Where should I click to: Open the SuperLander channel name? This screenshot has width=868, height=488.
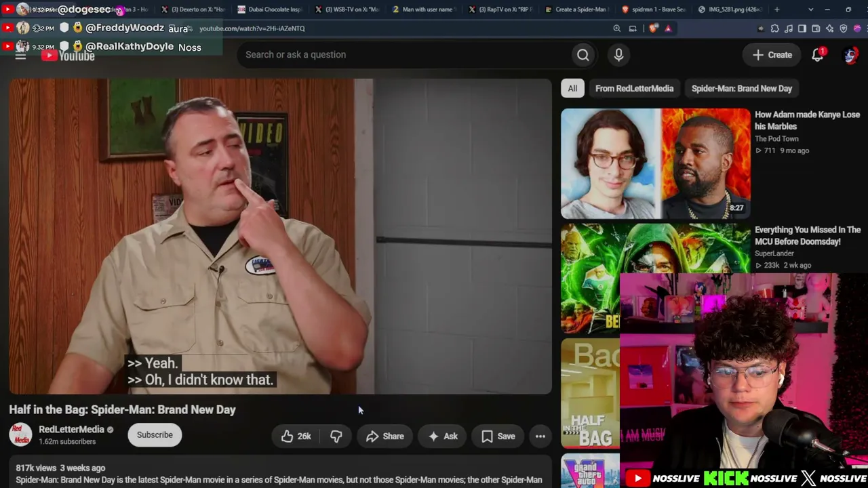tap(774, 253)
